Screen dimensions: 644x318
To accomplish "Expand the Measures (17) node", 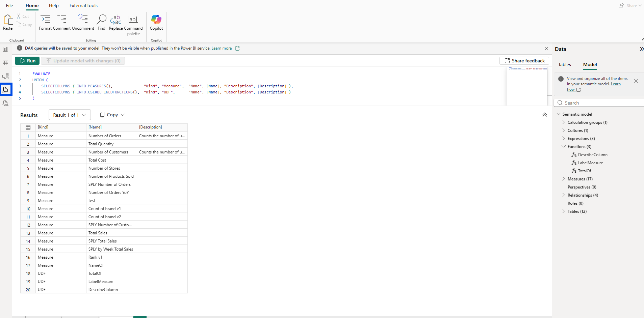I will pos(564,179).
